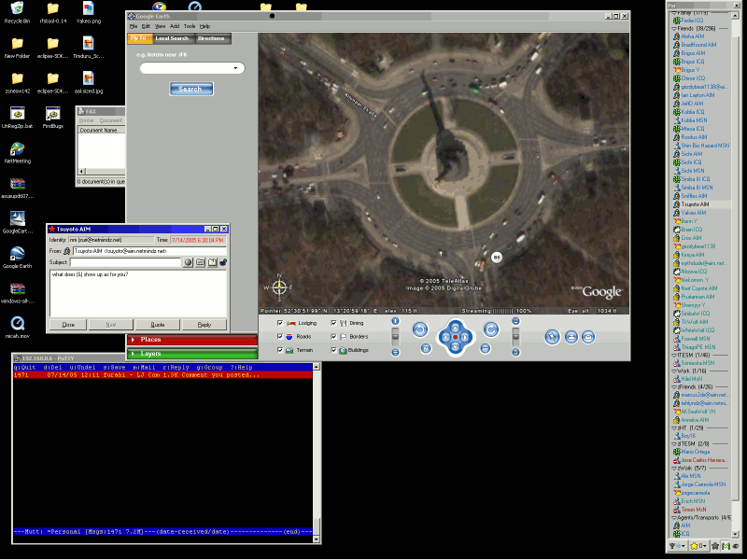Click the rotate counter-clockwise button

pos(420,329)
